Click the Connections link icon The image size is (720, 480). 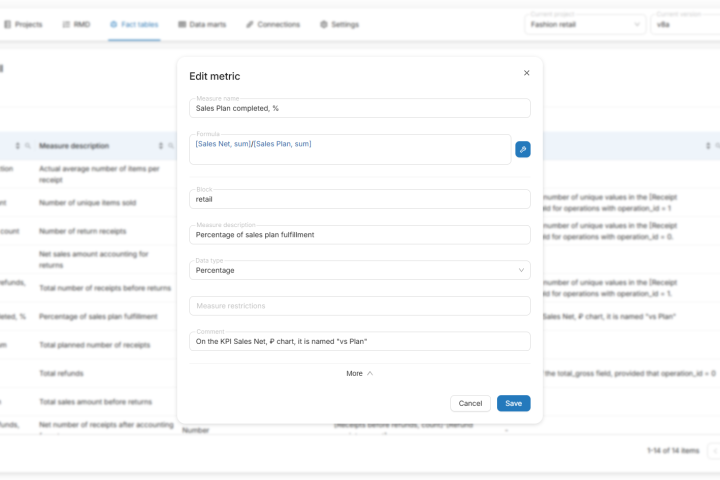click(250, 24)
